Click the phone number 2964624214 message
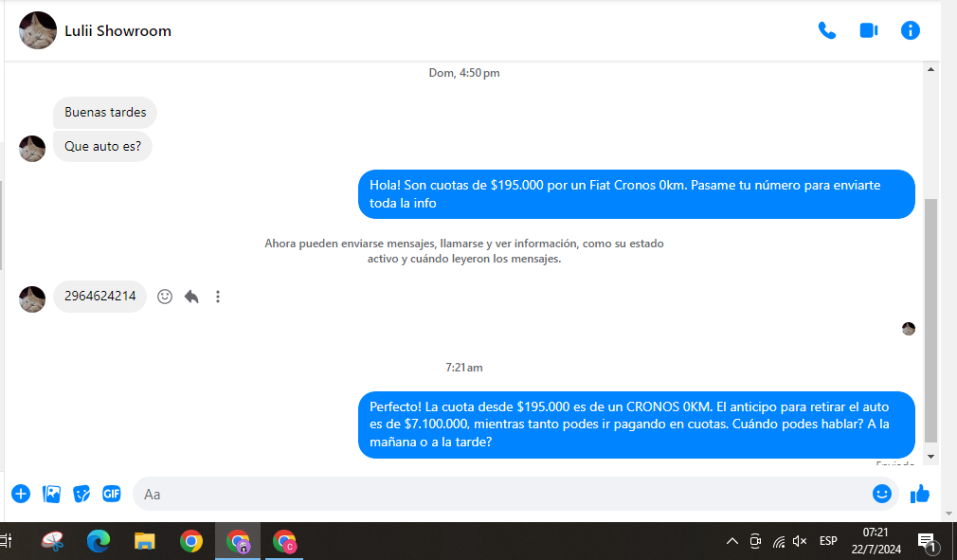Image resolution: width=957 pixels, height=560 pixels. [100, 297]
